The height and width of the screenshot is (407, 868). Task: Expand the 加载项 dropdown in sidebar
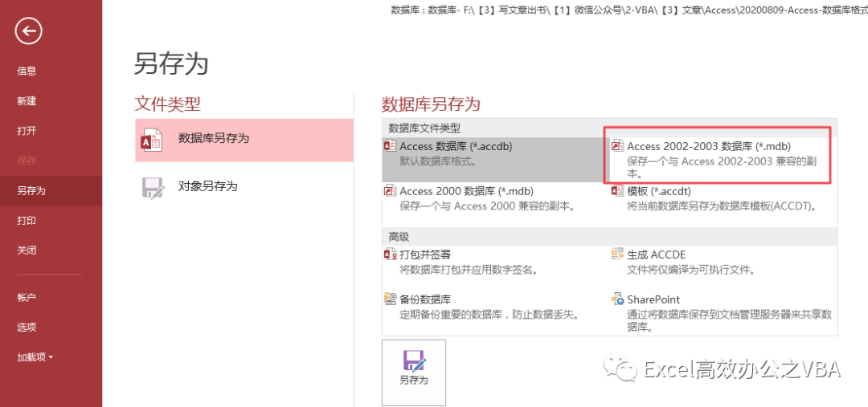35,357
